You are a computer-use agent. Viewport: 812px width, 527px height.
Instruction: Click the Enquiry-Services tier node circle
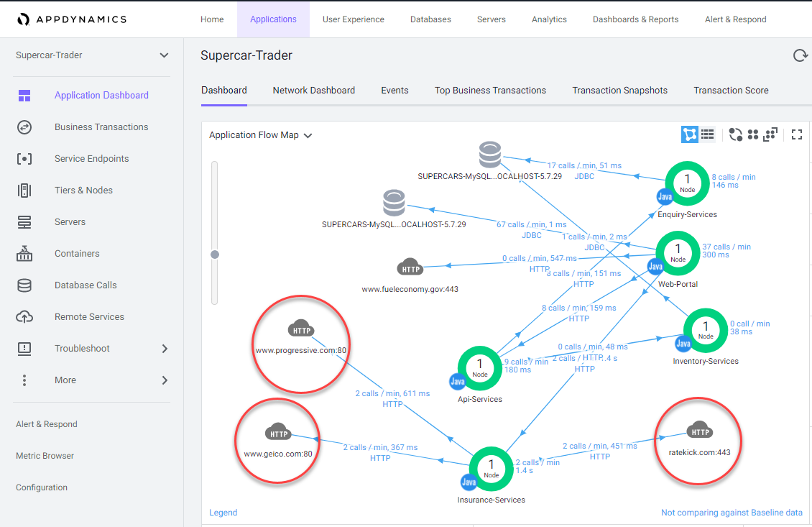(687, 183)
